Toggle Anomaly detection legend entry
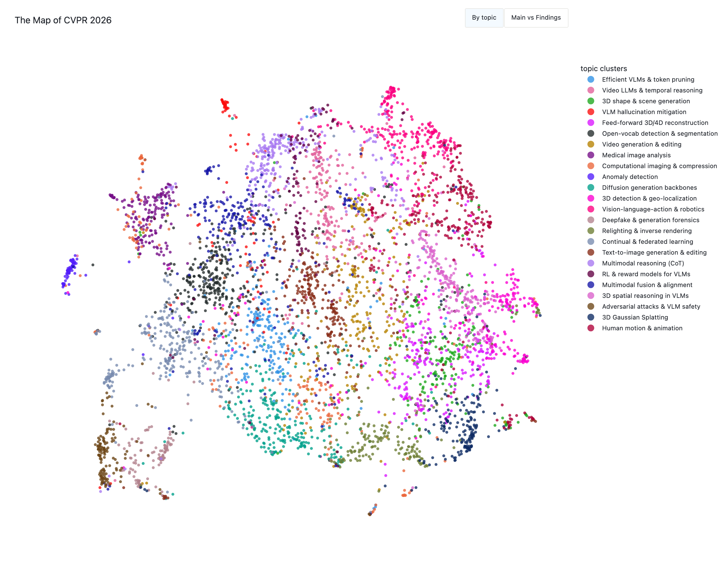Viewport: 728px width, 569px height. point(622,177)
